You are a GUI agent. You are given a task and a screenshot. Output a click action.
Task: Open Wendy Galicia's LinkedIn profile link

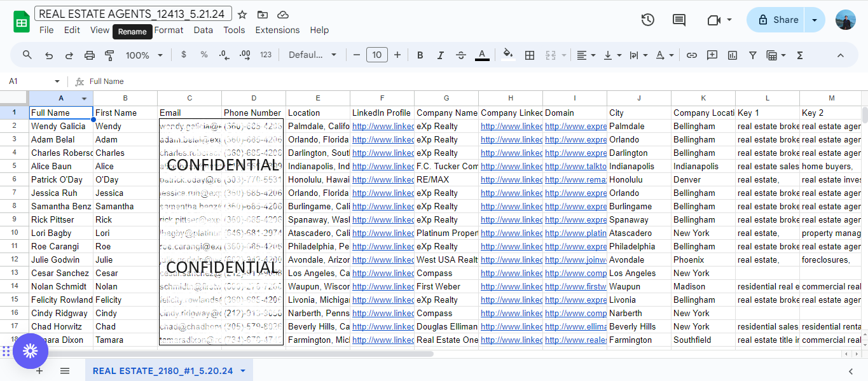[x=382, y=127]
